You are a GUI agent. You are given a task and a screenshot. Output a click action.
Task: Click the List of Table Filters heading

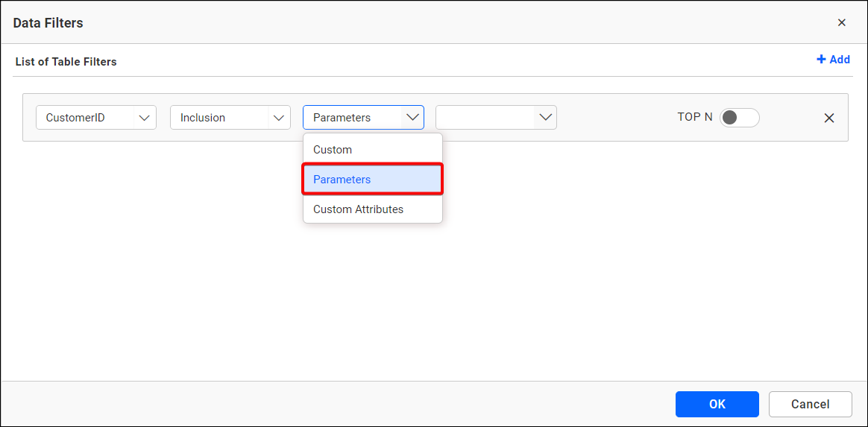(x=66, y=62)
